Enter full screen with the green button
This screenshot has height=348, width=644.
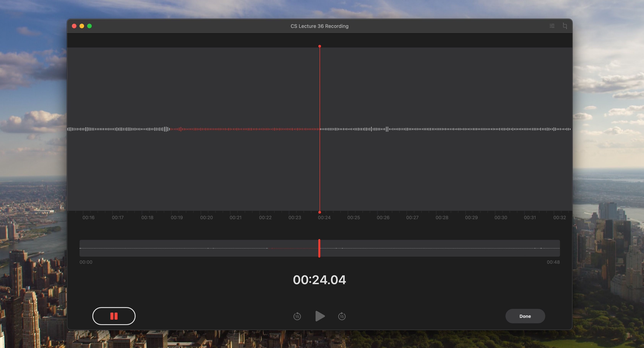(90, 26)
